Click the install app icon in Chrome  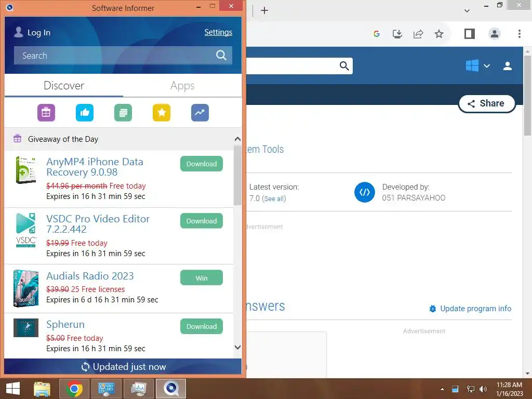tap(397, 34)
